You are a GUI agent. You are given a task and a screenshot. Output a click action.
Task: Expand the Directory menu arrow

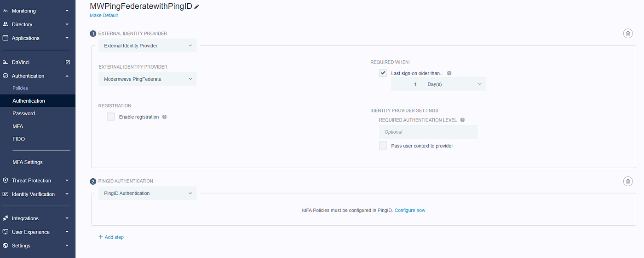[67, 24]
